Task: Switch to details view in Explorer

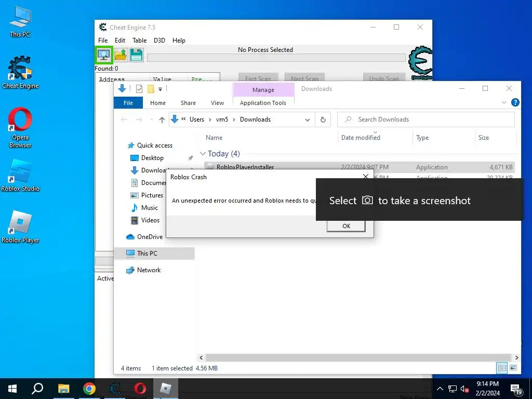Action: tap(502, 368)
